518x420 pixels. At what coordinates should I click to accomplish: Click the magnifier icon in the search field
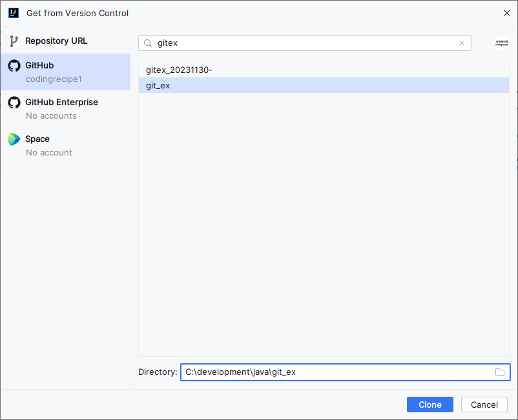coord(148,43)
